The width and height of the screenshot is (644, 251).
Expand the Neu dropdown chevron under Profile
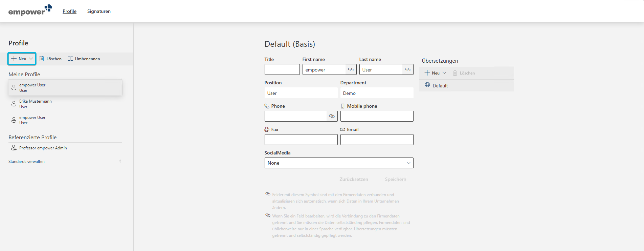31,59
